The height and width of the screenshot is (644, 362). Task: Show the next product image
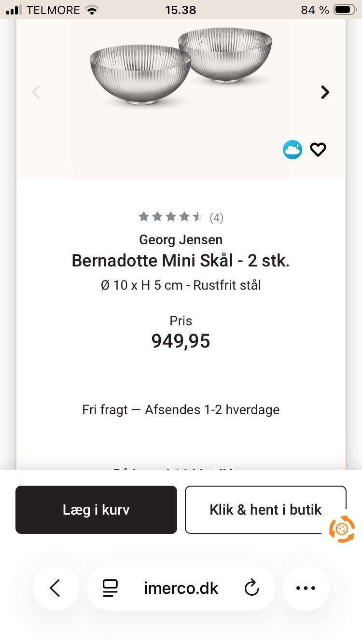(325, 92)
